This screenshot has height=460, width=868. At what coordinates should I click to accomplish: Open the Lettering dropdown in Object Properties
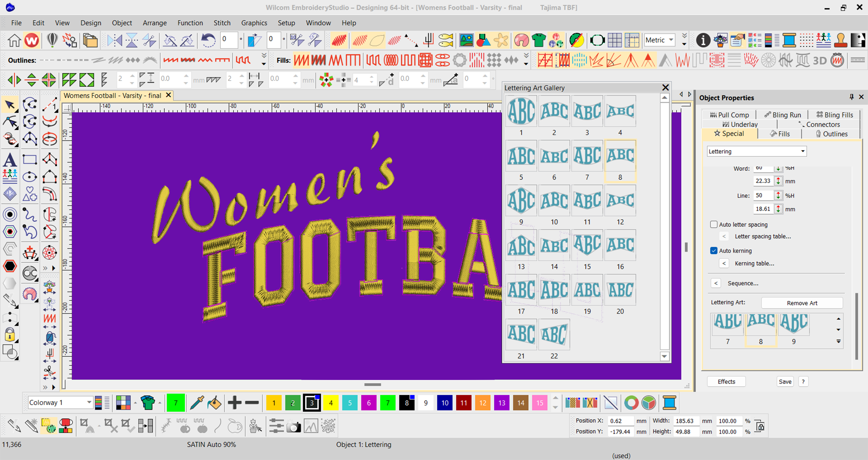coord(756,151)
